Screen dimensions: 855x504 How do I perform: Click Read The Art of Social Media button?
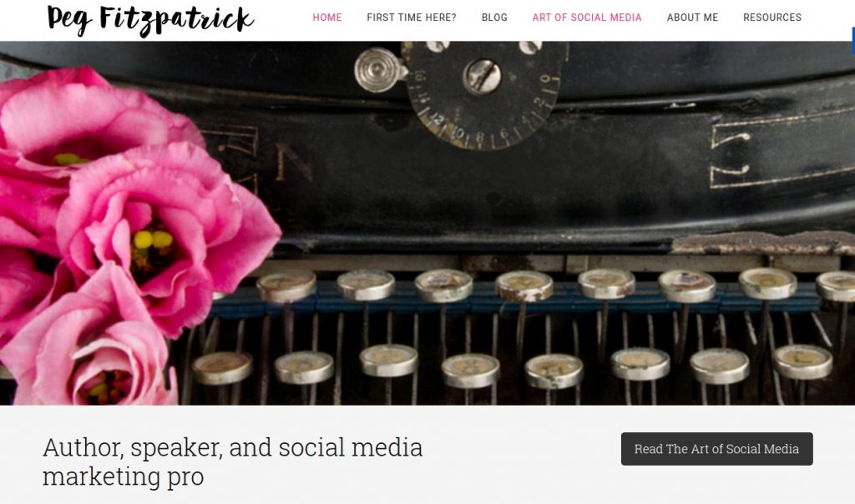coord(716,449)
